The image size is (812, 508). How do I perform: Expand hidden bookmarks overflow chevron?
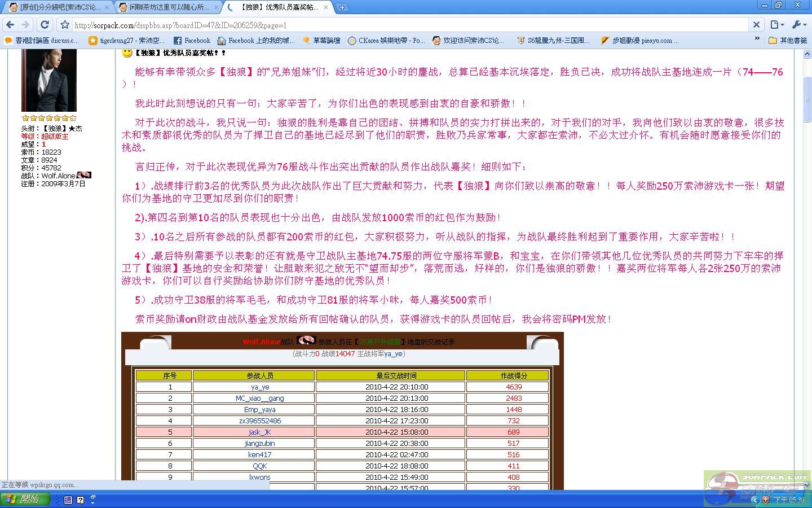(757, 40)
